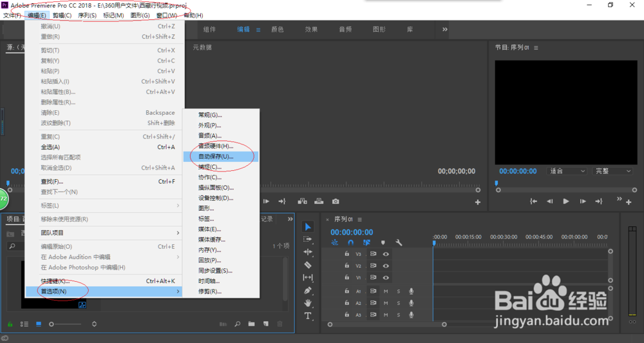Switch project panel to icon view

click(38, 324)
